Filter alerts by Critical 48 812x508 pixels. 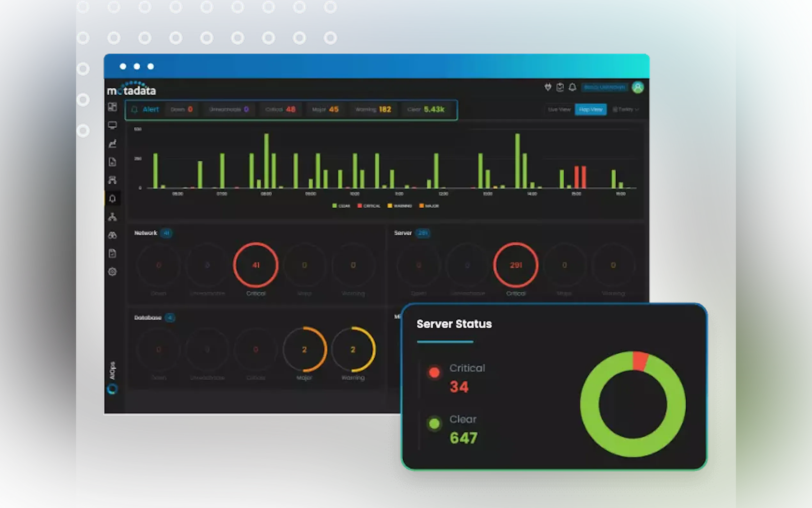(280, 109)
